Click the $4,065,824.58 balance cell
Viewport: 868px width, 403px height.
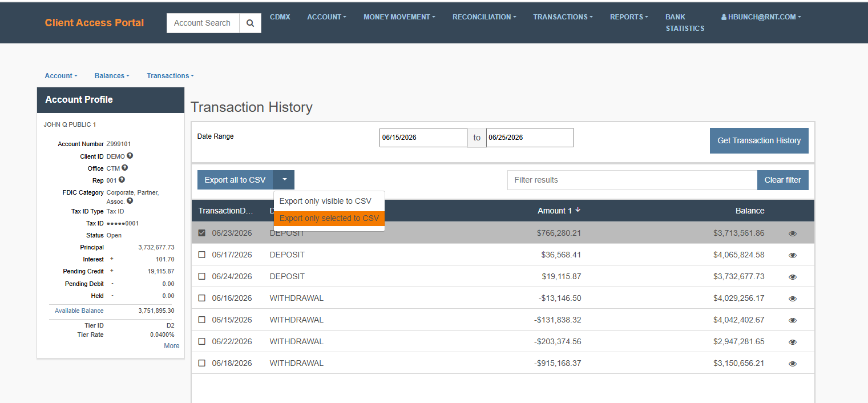pyautogui.click(x=738, y=255)
